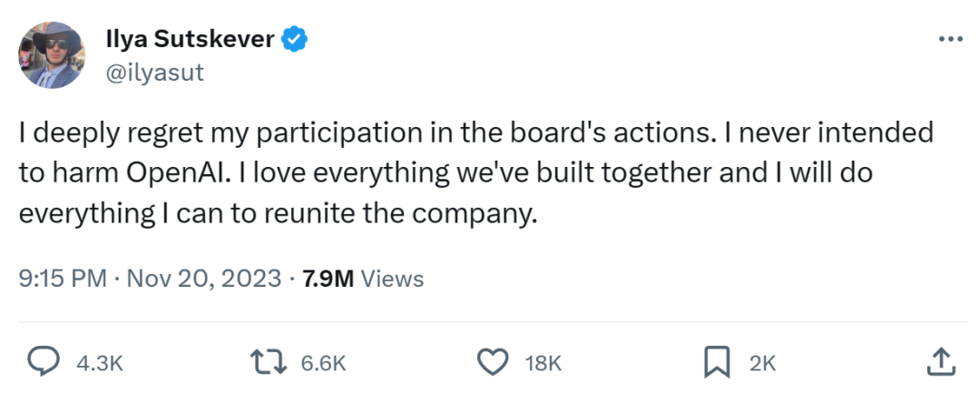This screenshot has height=393, width=980.
Task: Click the 18K likes count
Action: pos(544,363)
